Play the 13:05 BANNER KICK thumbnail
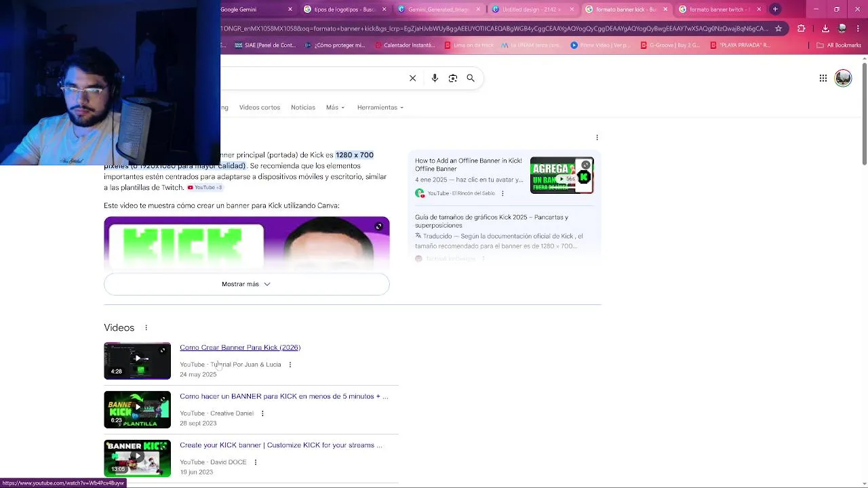868x488 pixels. tap(137, 458)
